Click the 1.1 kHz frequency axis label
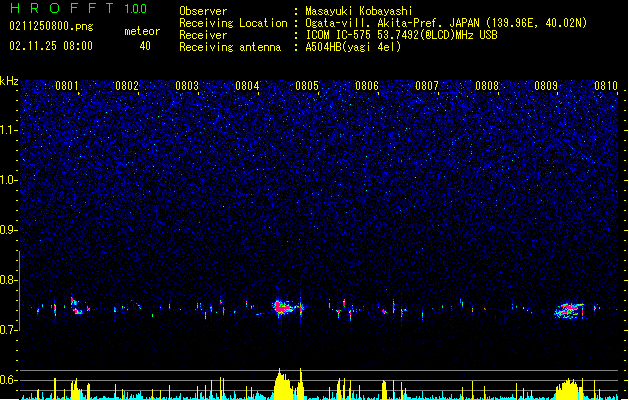The image size is (629, 400). click(8, 130)
